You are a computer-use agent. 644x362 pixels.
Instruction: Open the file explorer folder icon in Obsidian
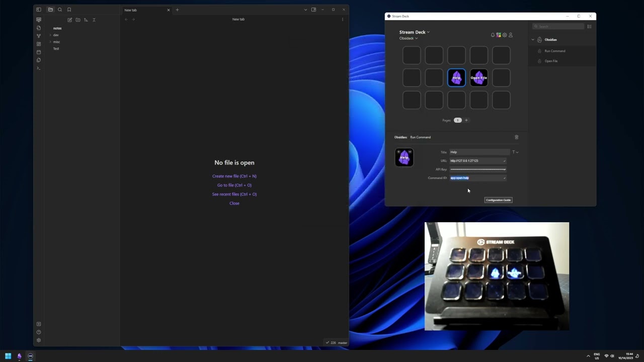(50, 10)
